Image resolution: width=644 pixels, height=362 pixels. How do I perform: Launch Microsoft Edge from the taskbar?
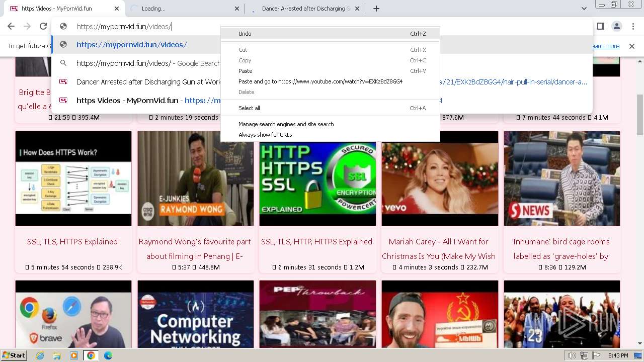pyautogui.click(x=108, y=355)
